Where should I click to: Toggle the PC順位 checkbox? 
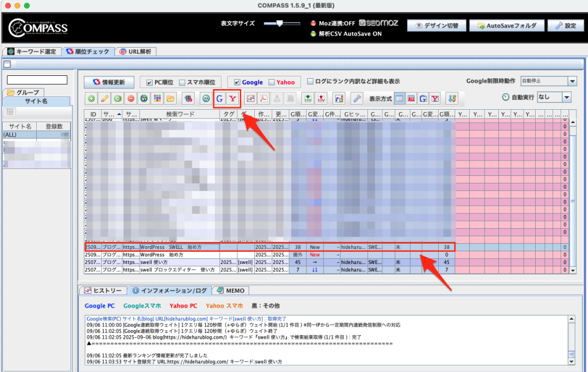[150, 82]
